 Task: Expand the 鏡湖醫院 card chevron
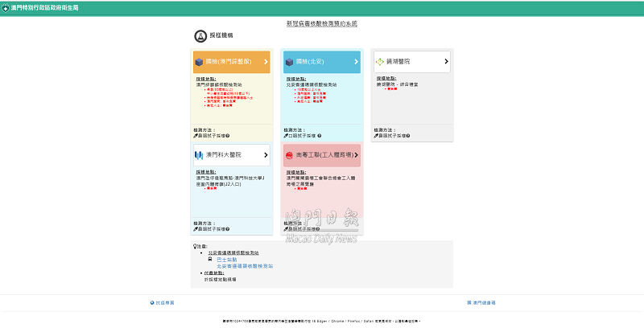pos(446,62)
